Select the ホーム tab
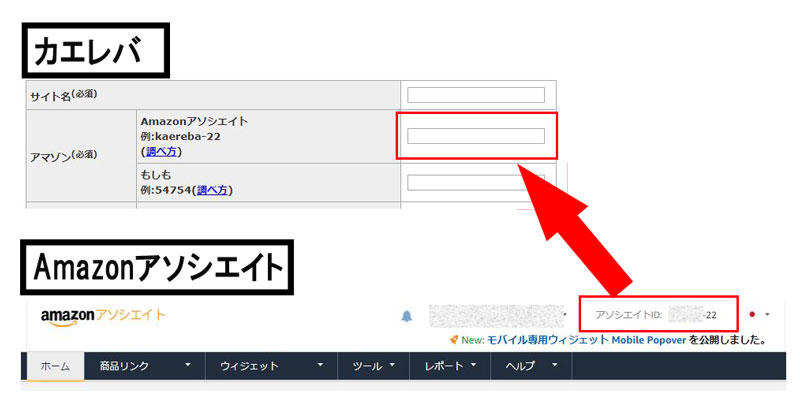 point(55,366)
